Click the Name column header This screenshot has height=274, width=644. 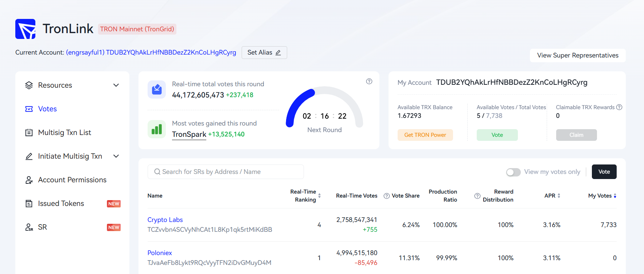(x=155, y=196)
